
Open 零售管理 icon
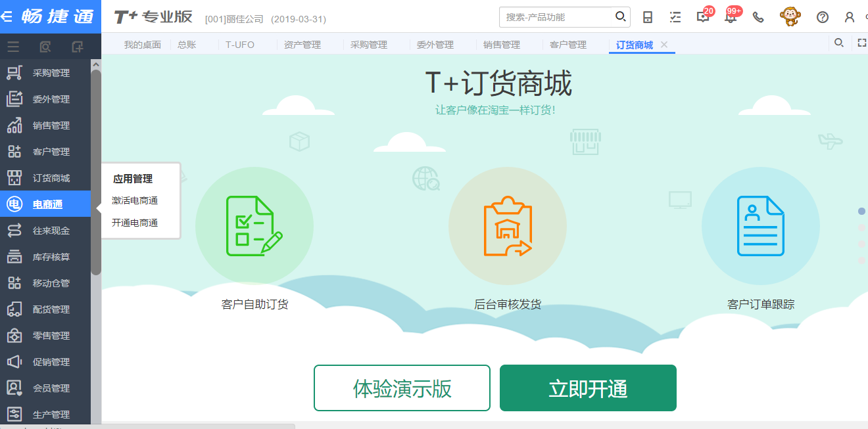(x=14, y=336)
